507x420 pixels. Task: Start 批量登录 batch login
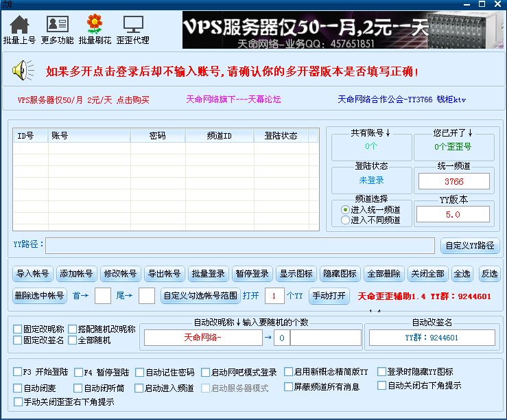[209, 274]
